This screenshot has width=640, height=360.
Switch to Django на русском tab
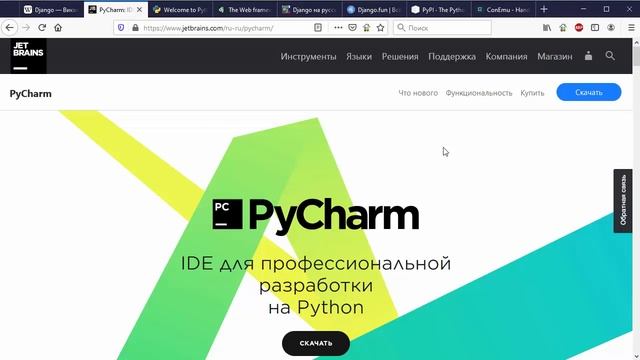[x=309, y=9]
